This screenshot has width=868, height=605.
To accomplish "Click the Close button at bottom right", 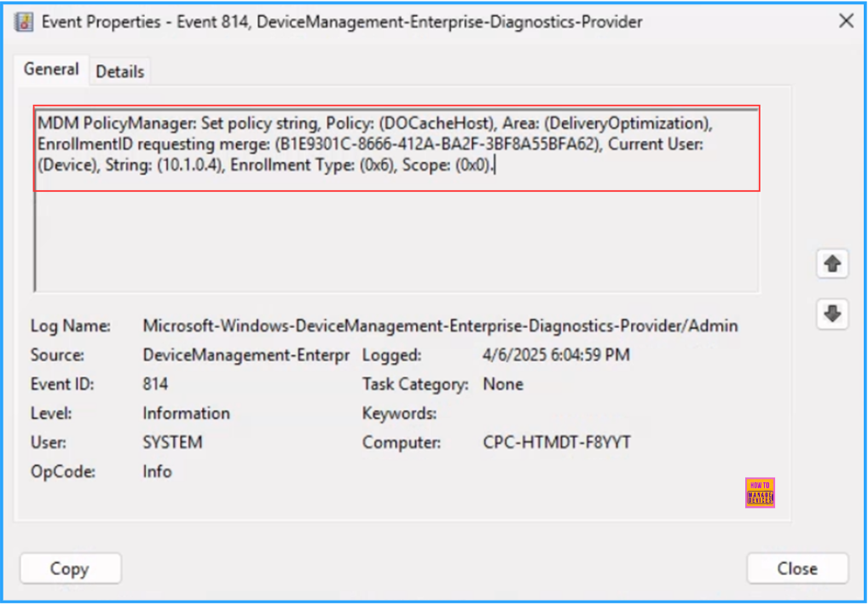I will coord(796,568).
